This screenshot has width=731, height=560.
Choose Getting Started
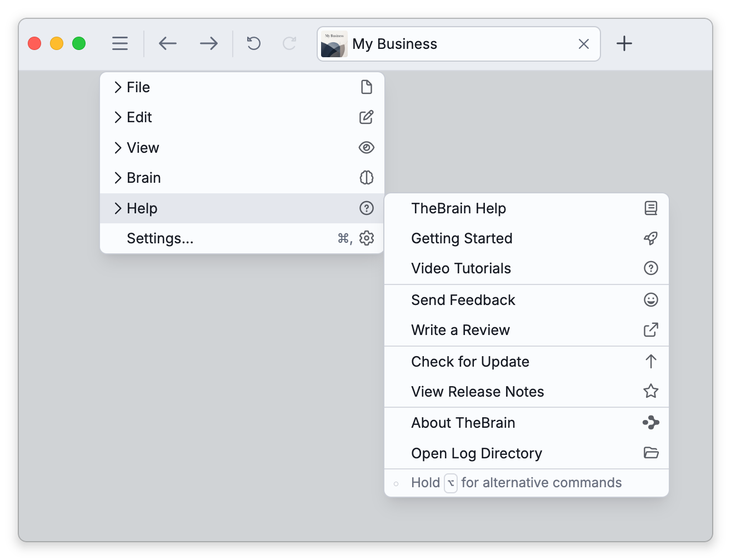527,238
